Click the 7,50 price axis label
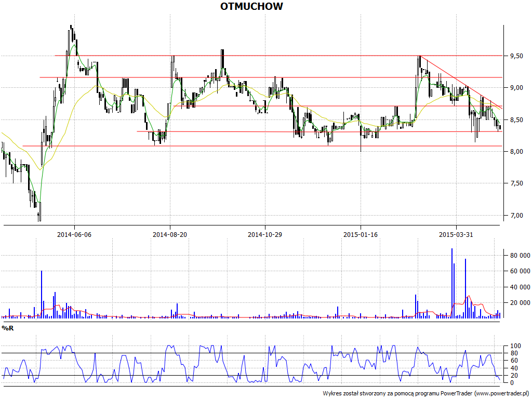The width and height of the screenshot is (532, 399). [516, 183]
